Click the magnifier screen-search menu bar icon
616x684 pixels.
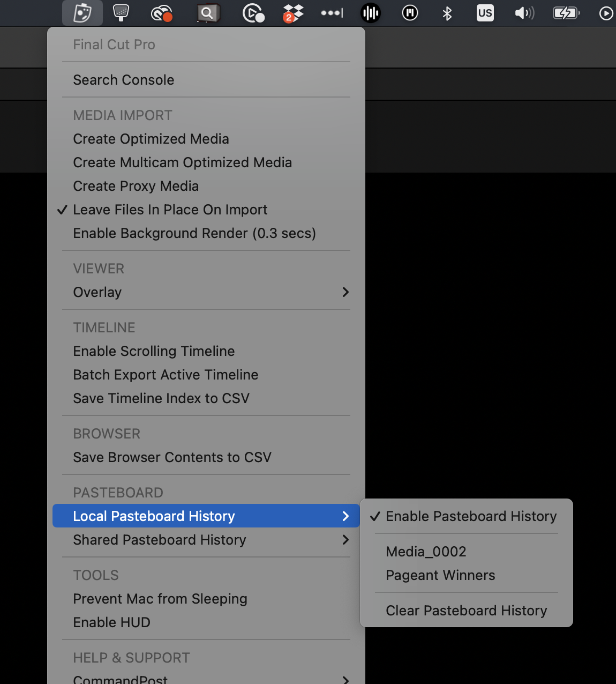208,13
